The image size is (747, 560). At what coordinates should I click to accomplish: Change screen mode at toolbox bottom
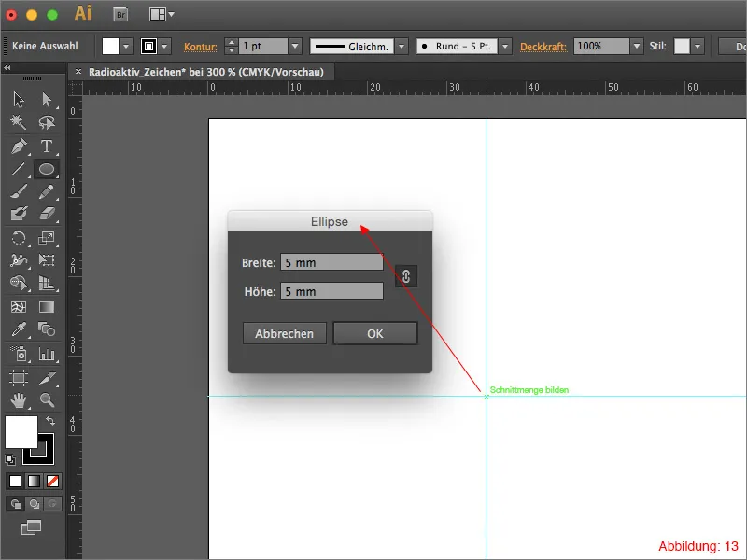[32, 527]
